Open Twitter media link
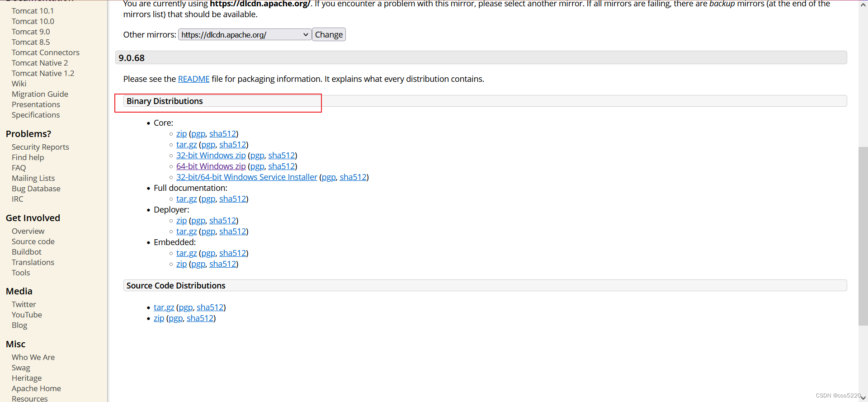The height and width of the screenshot is (402, 868). [24, 304]
